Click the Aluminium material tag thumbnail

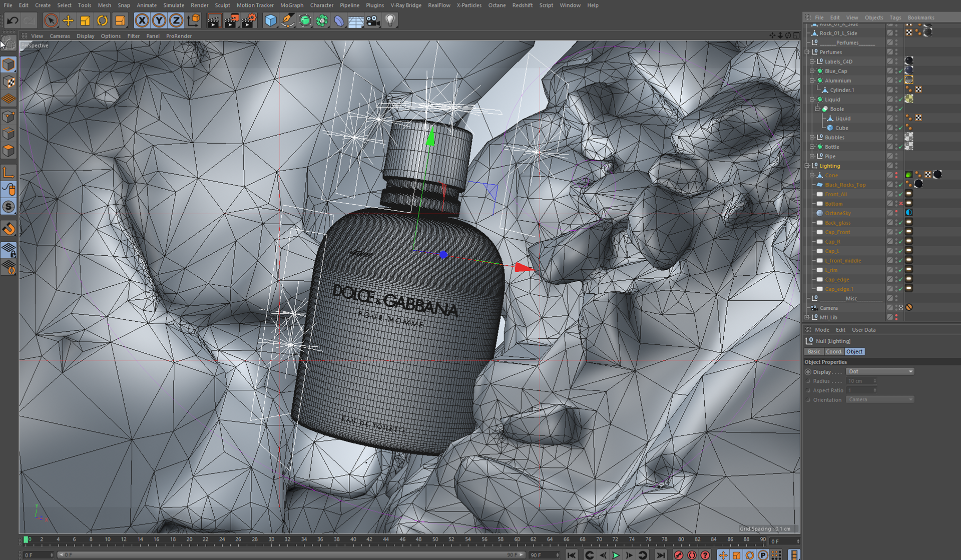pyautogui.click(x=909, y=80)
